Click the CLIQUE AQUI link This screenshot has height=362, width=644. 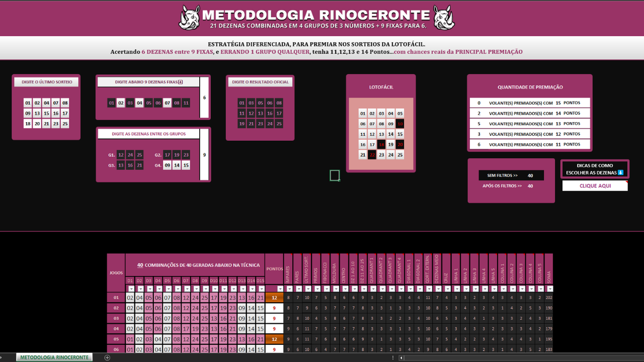(x=595, y=186)
